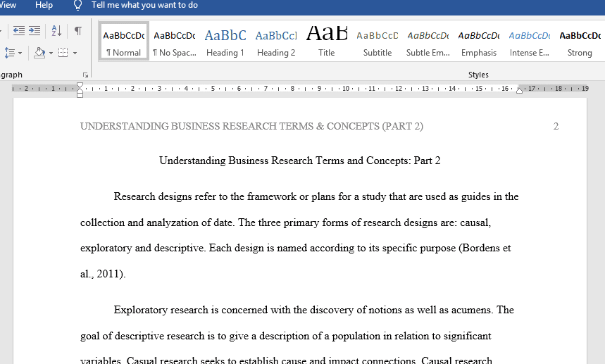
Task: Open the Help ribbon tab
Action: [x=44, y=5]
